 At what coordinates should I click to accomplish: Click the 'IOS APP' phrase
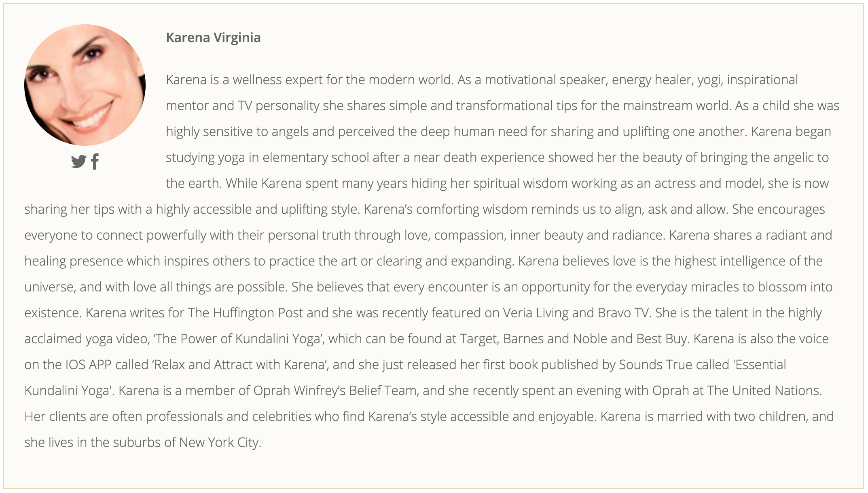[x=88, y=365]
